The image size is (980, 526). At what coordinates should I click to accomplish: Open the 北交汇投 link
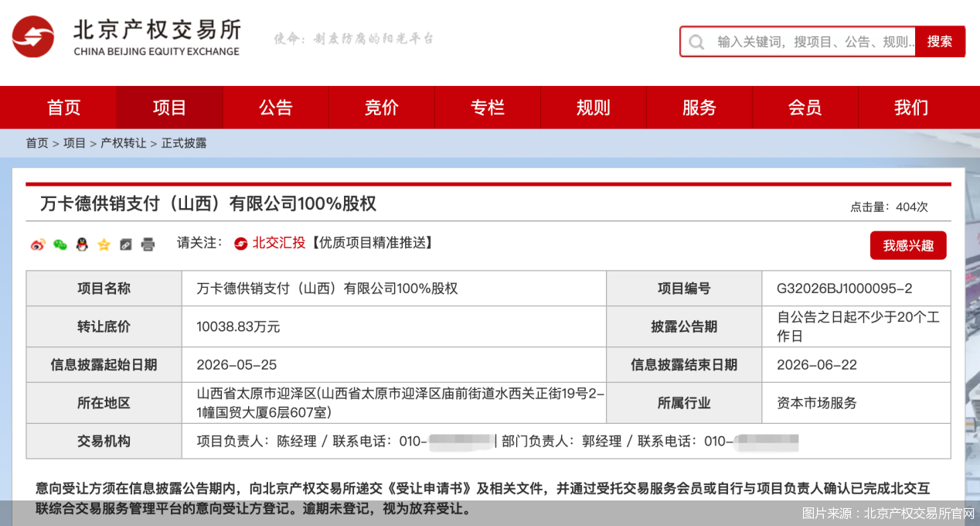coord(279,243)
